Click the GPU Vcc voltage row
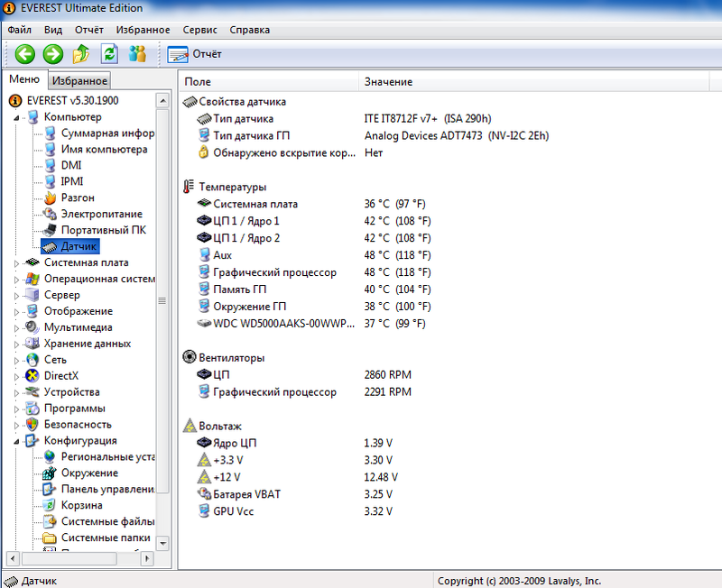 click(295, 511)
